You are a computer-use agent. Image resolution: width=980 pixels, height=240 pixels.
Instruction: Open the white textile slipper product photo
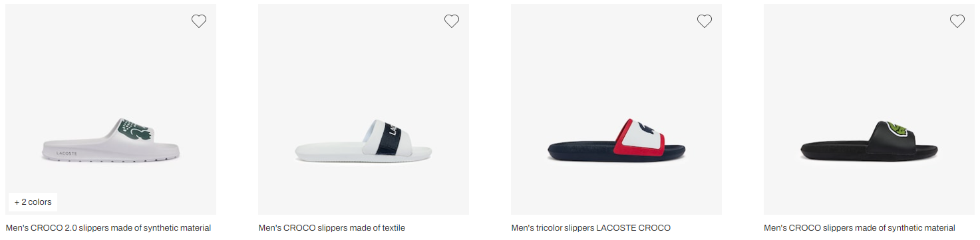tap(363, 110)
